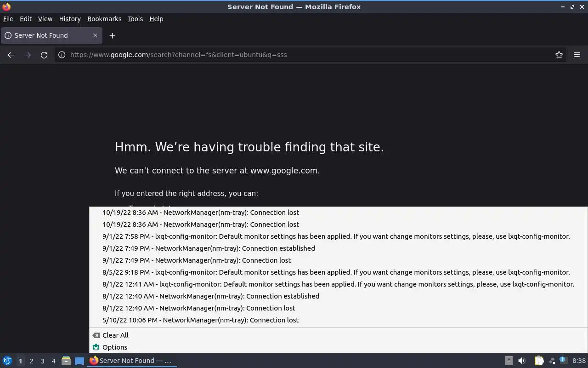Go back using the back arrow

[11, 55]
